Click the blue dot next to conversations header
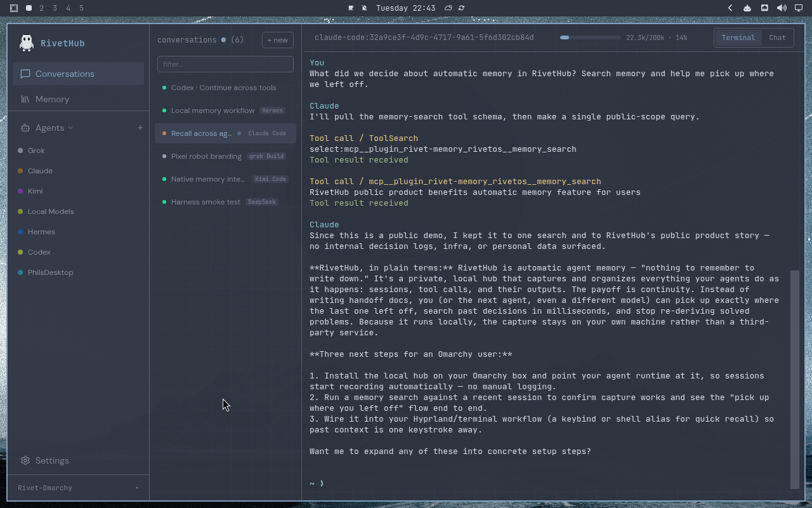Screen dimensions: 812x508 pyautogui.click(x=223, y=40)
